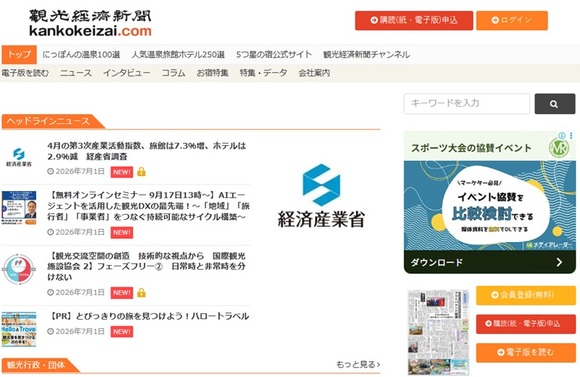The width and height of the screenshot is (580, 377).
Task: Focus the キーワードを入力 search field
Action: pos(467,104)
